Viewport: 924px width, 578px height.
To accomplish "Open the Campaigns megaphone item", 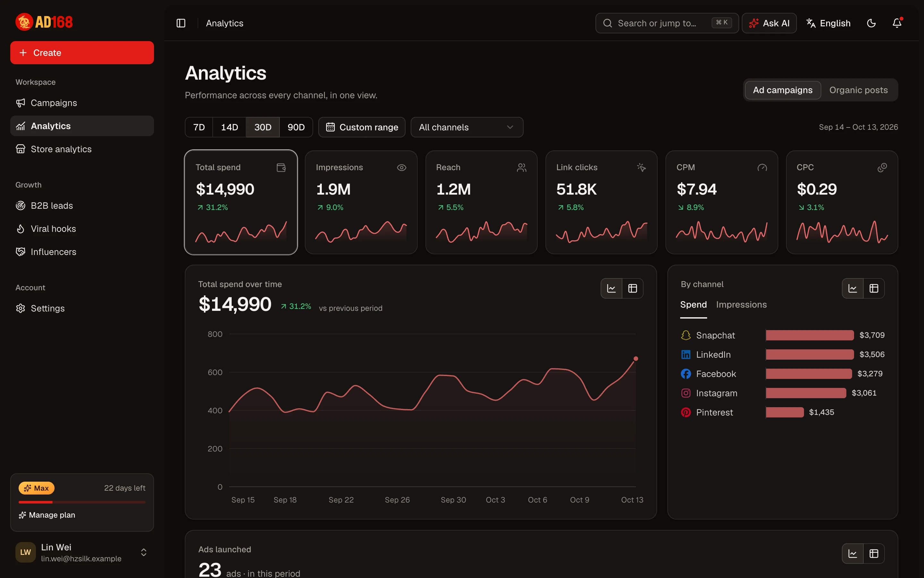I will [82, 103].
